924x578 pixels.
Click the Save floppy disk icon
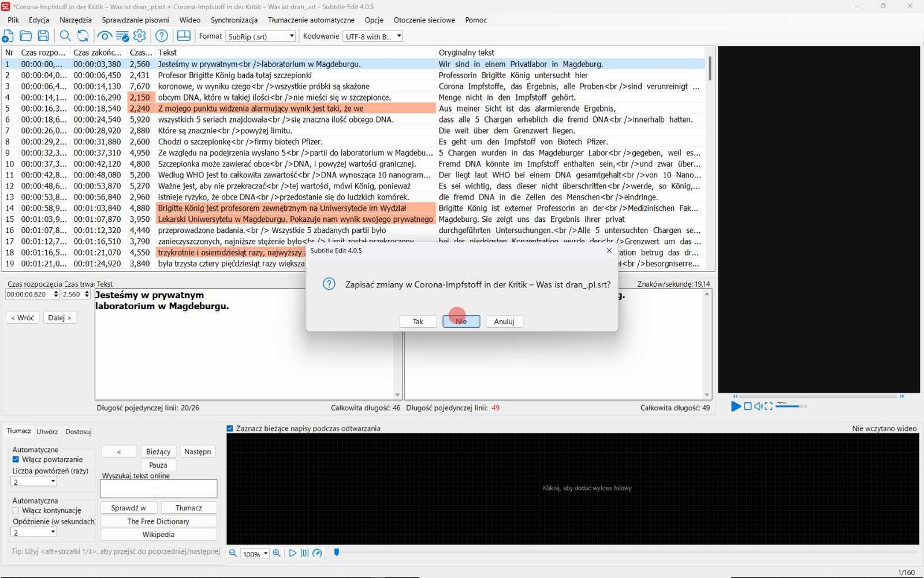[x=43, y=36]
